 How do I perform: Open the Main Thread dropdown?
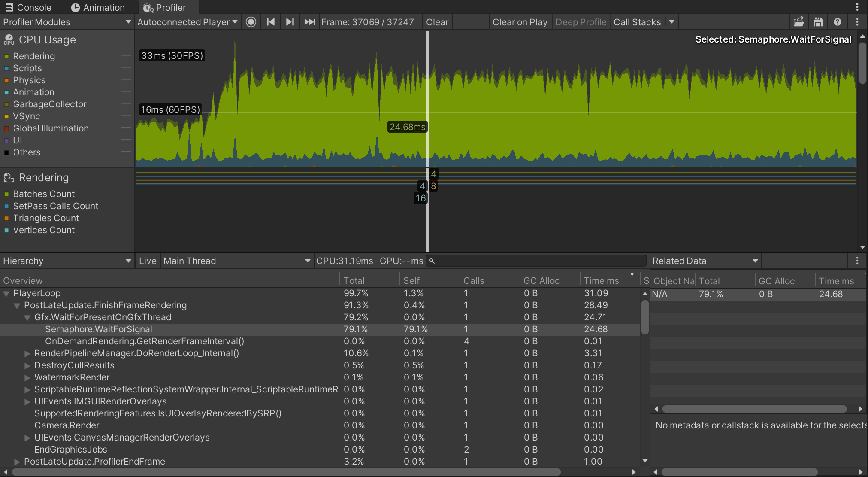[x=236, y=261]
